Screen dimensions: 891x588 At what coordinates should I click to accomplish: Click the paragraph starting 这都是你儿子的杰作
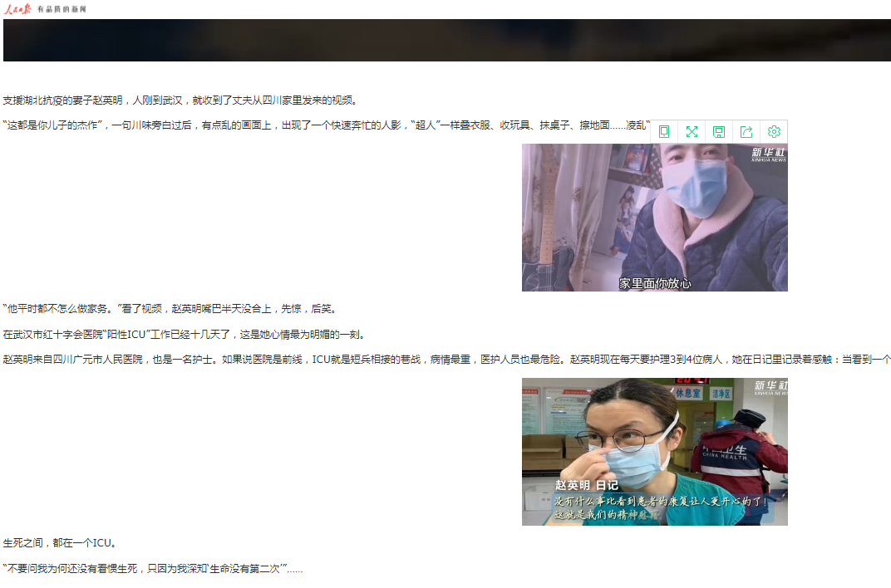point(324,125)
